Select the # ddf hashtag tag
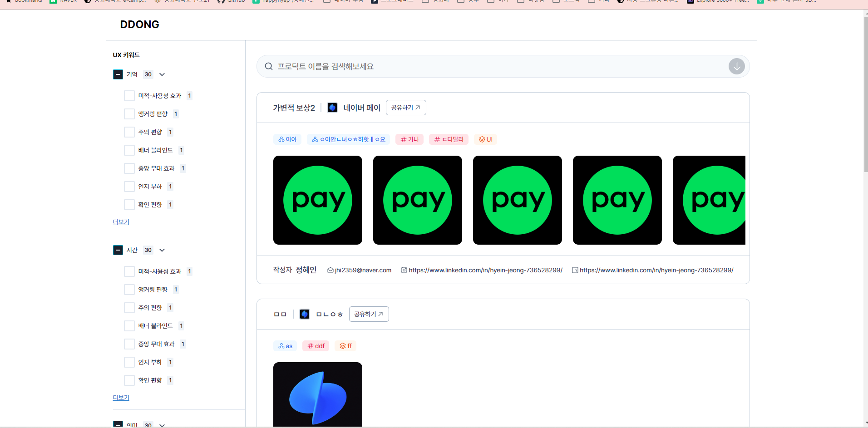The image size is (868, 428). [x=316, y=346]
